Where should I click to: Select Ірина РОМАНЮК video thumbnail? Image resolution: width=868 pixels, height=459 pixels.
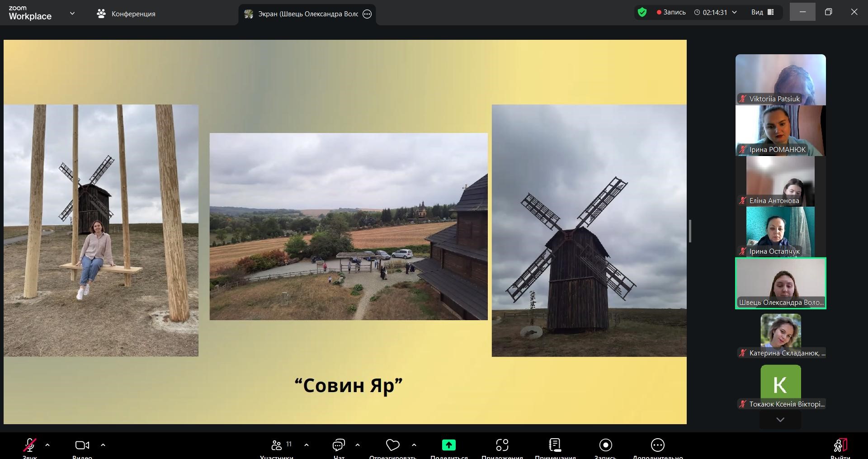[x=780, y=131]
